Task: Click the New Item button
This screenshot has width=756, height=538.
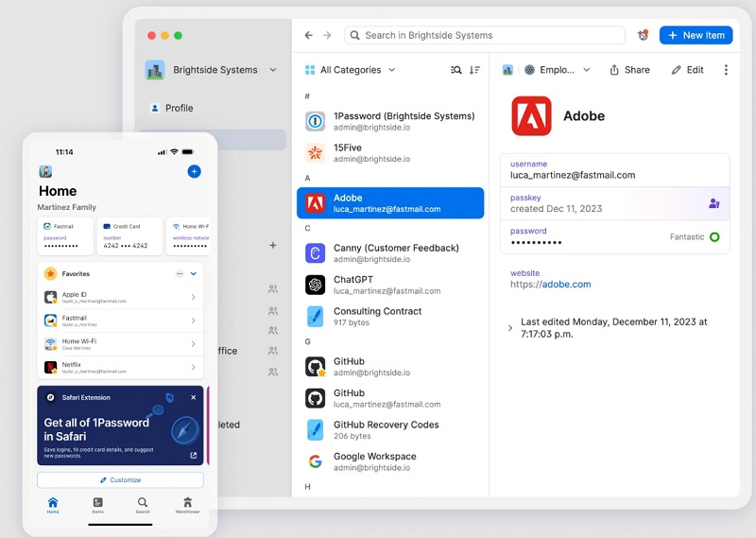Action: pyautogui.click(x=696, y=35)
